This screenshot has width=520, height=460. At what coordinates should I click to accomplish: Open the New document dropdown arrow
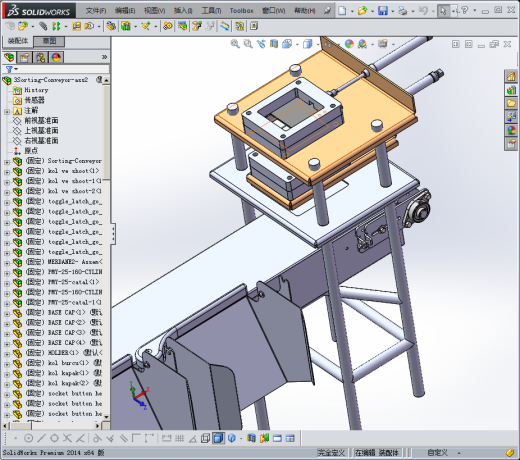pyautogui.click(x=352, y=11)
